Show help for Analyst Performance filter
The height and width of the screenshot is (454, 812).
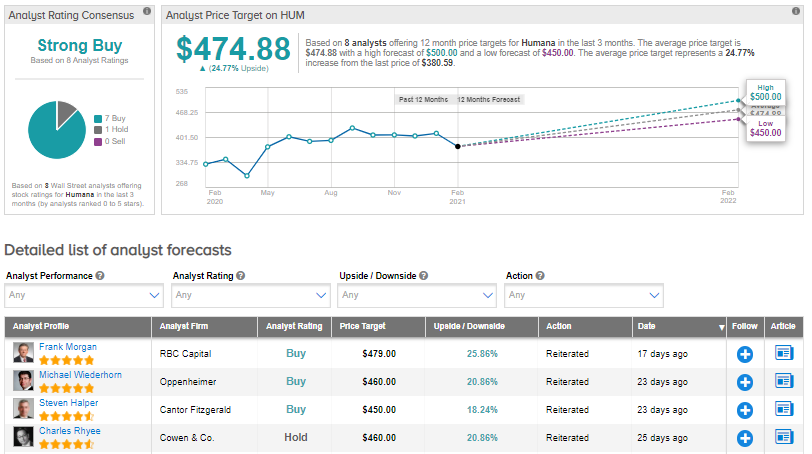[101, 275]
